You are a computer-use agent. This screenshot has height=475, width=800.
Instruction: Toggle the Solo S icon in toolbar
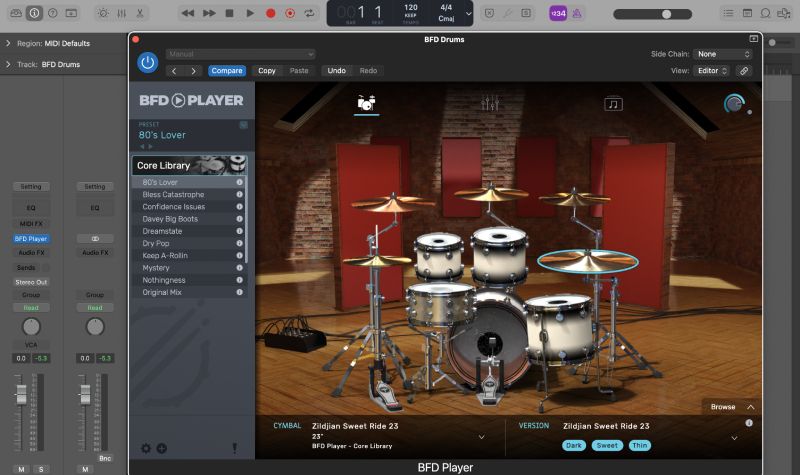(526, 13)
